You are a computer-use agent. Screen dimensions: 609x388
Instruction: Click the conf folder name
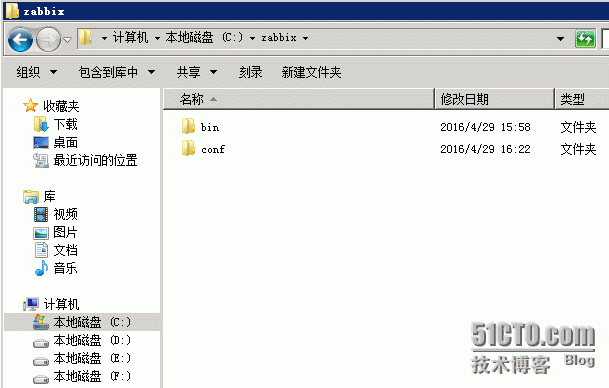(x=213, y=149)
